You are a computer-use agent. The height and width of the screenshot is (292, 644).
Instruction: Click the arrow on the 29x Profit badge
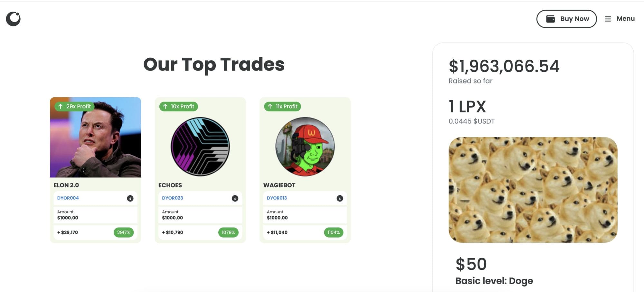pos(61,106)
